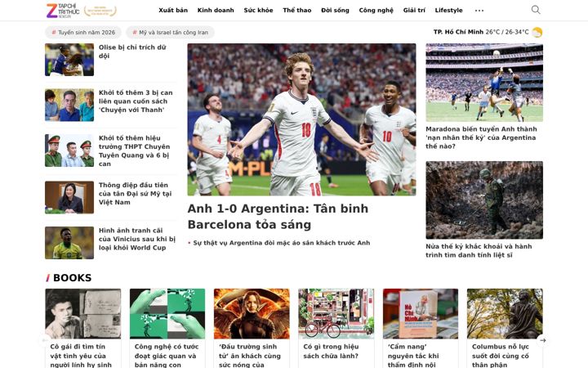The width and height of the screenshot is (588, 368).
Task: Go to the Sức khỏe section
Action: (x=258, y=10)
